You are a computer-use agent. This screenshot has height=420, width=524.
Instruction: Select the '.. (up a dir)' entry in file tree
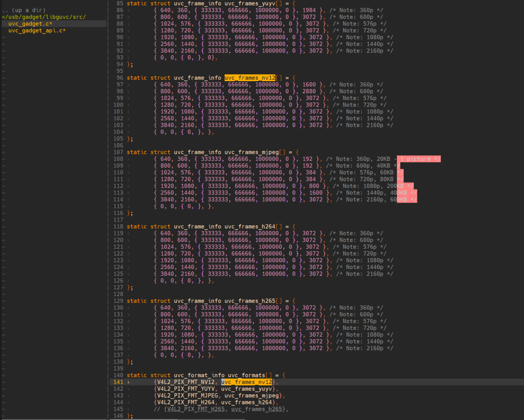pyautogui.click(x=24, y=10)
